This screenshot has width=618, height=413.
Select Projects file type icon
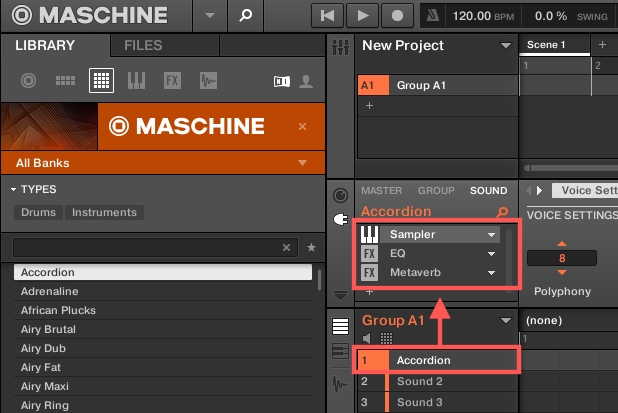click(x=28, y=81)
